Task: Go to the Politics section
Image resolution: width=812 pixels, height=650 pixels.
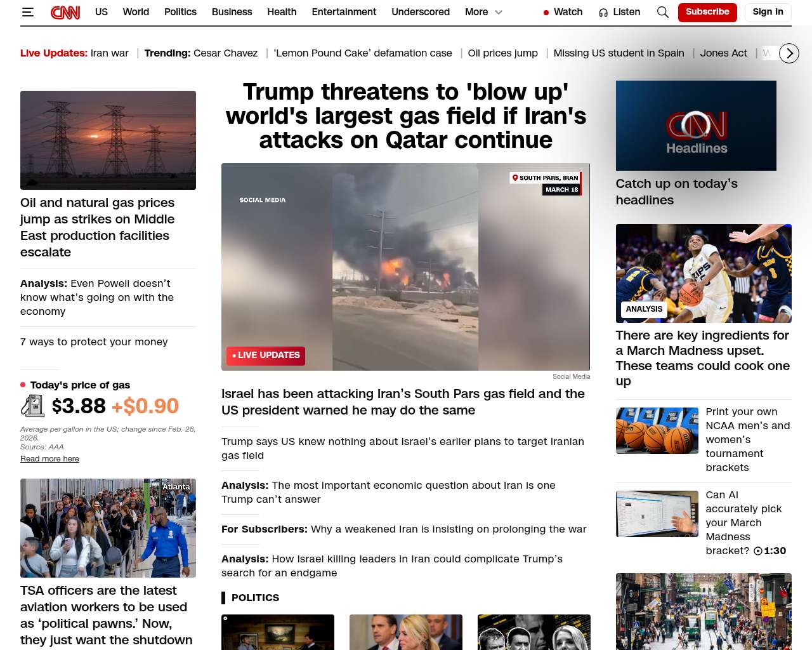Action: coord(180,12)
